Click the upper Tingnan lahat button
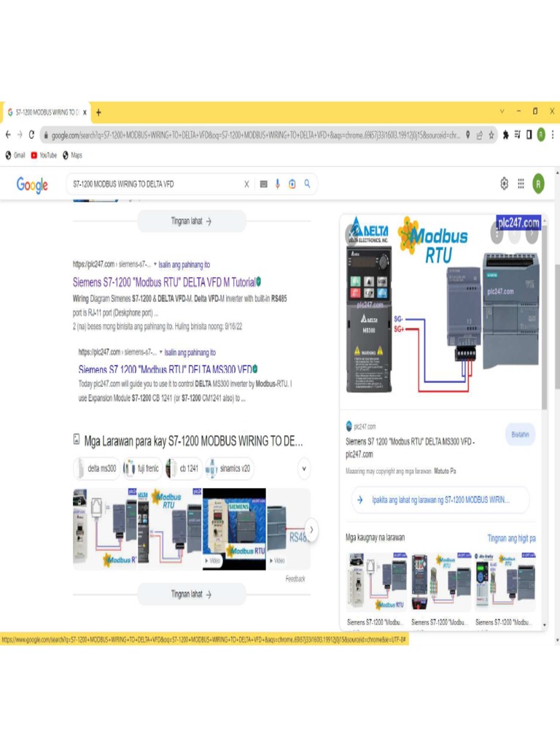The image size is (560, 747). point(192,221)
